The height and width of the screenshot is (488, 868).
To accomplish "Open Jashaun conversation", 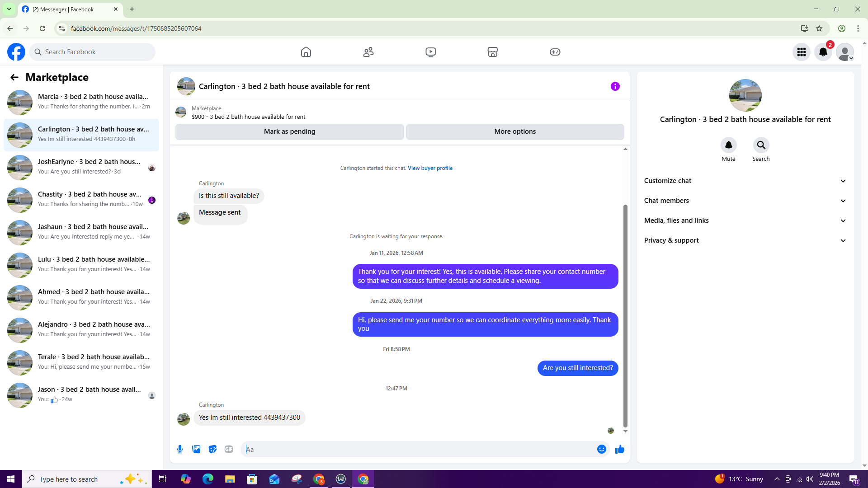I will click(x=81, y=232).
